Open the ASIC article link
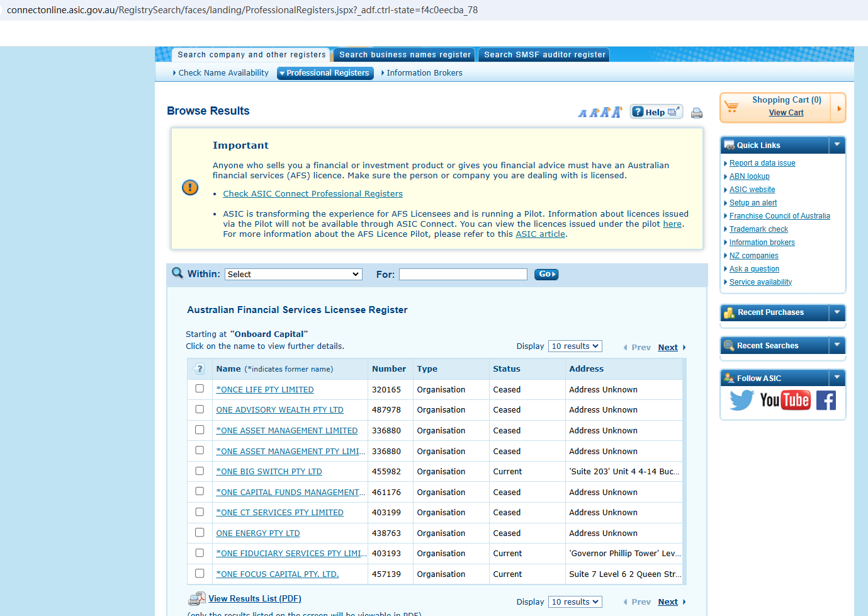 point(541,234)
